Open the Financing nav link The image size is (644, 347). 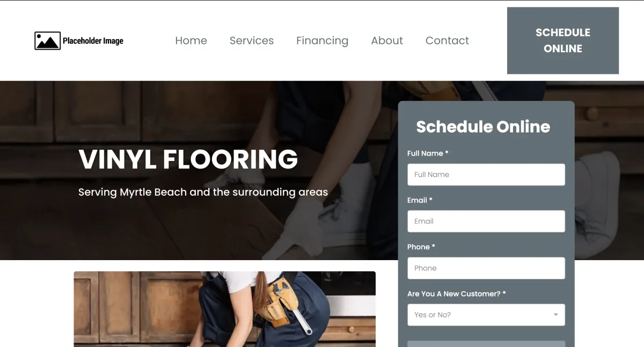click(323, 41)
